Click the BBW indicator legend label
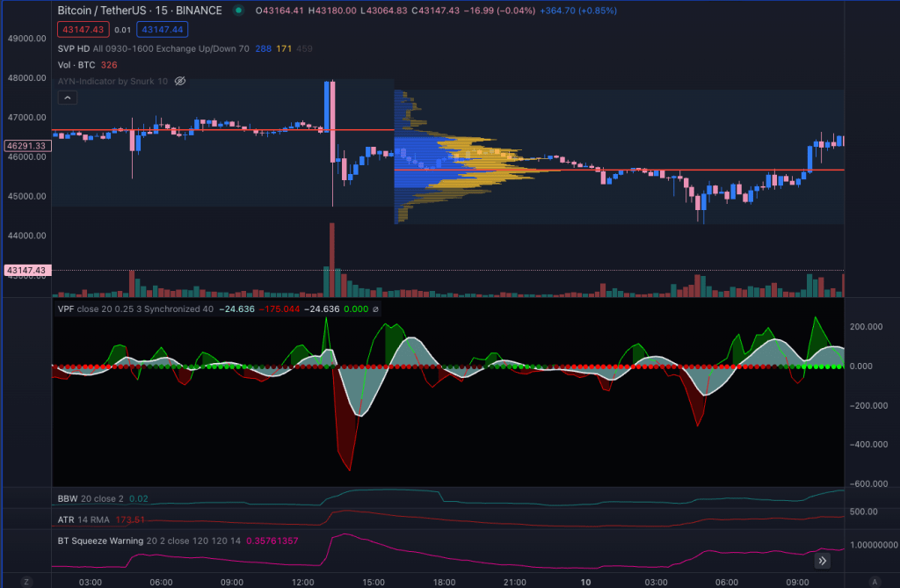Screen dimensions: 900x588 (x=67, y=498)
